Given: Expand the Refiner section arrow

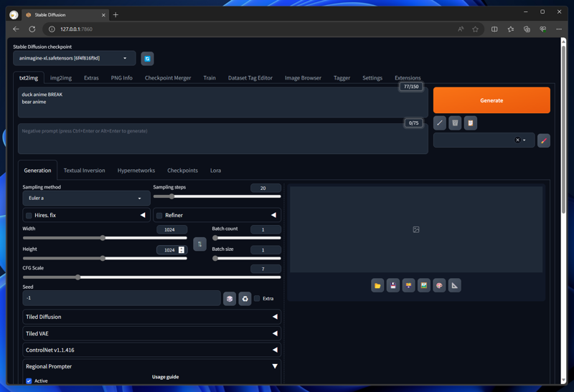Looking at the screenshot, I should click(273, 215).
